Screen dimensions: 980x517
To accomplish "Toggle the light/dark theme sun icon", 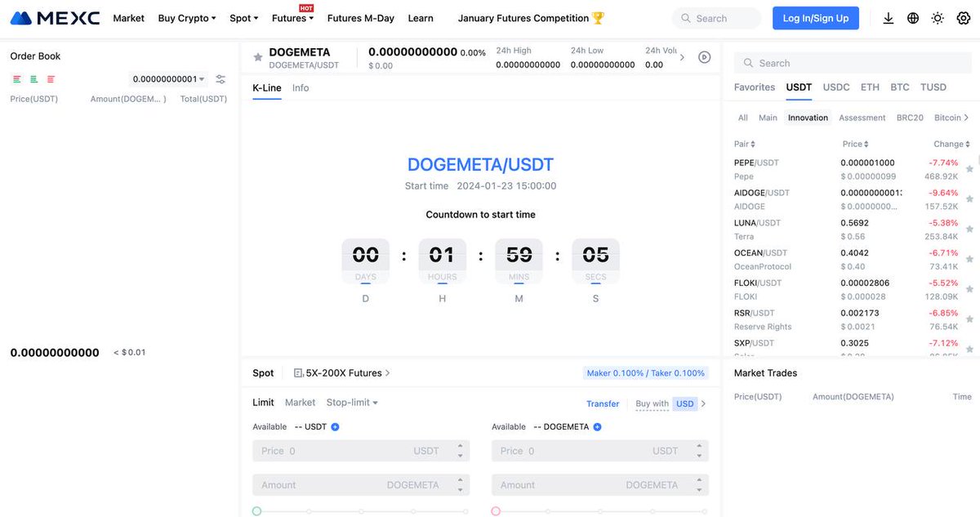I will click(938, 18).
